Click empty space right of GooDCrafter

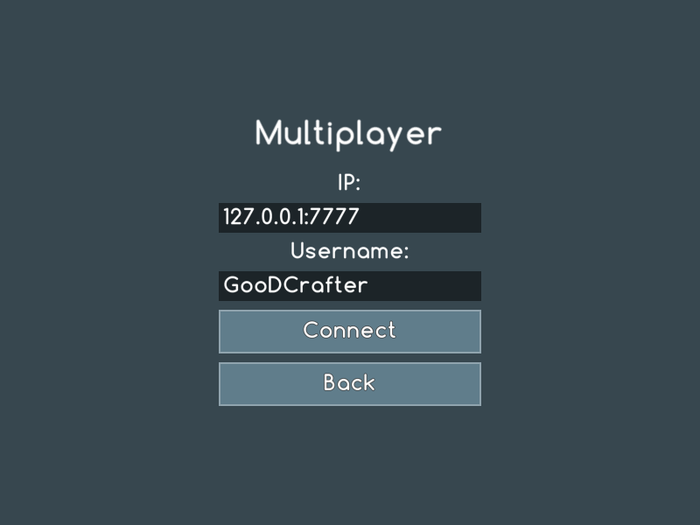(424, 286)
